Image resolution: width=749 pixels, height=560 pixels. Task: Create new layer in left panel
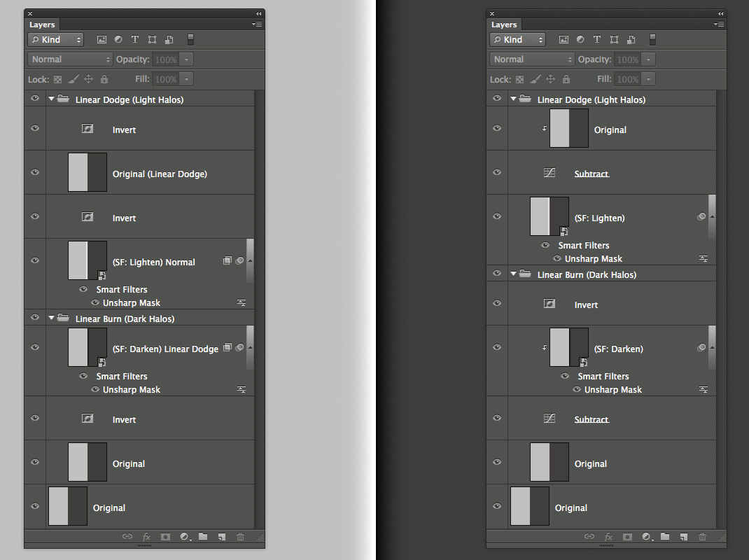(222, 537)
